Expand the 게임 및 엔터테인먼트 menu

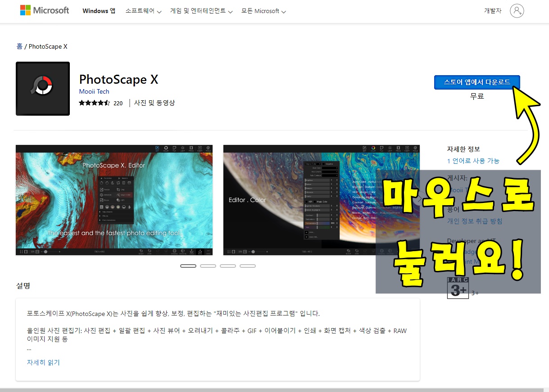coord(201,11)
